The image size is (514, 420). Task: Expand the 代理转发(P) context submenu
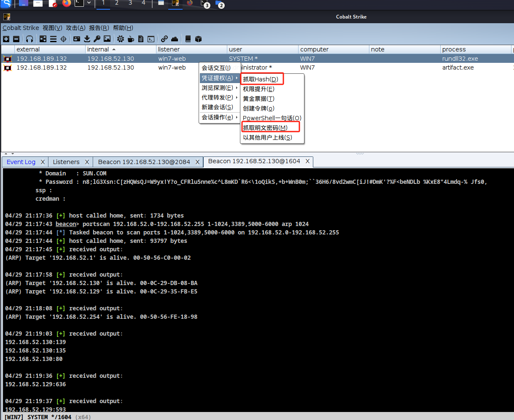[219, 97]
